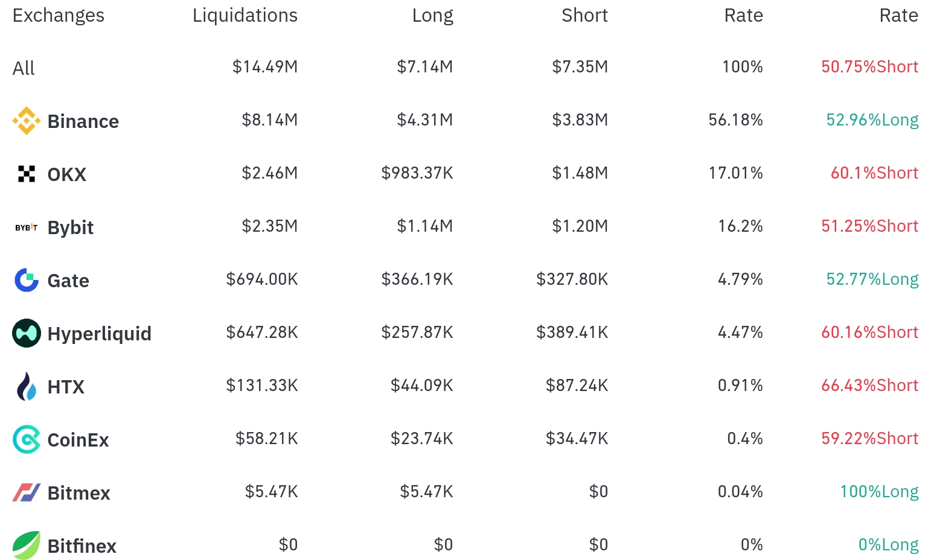Screen dimensions: 931x560
Task: Click the Exchanges column header
Action: [59, 15]
